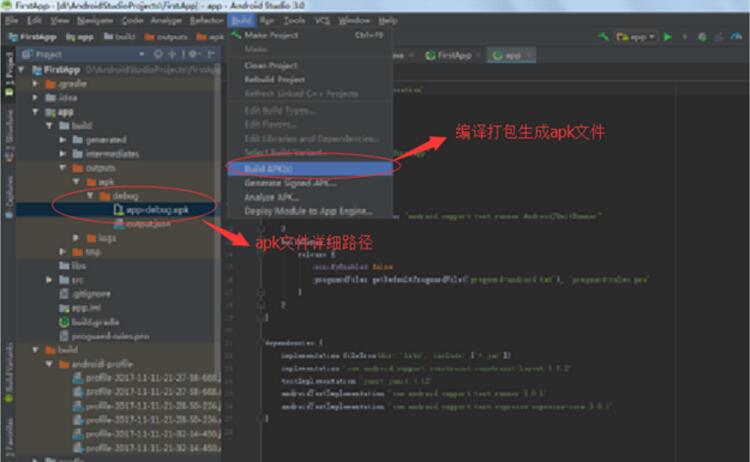
Task: Run the app with green play button
Action: coord(668,37)
